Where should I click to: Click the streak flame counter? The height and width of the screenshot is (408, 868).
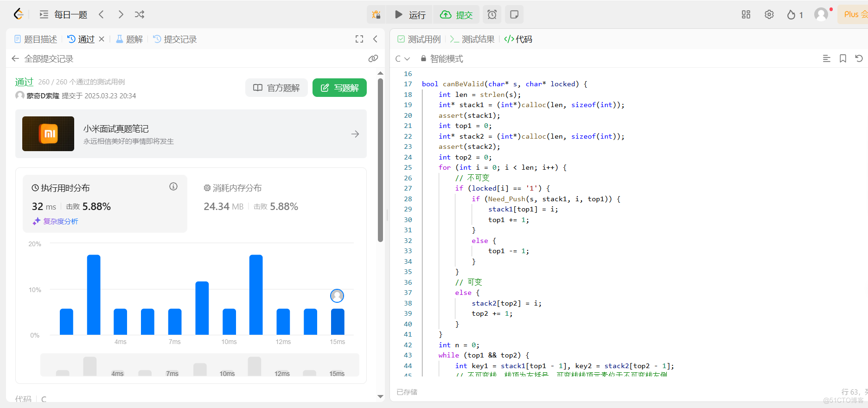(x=795, y=15)
